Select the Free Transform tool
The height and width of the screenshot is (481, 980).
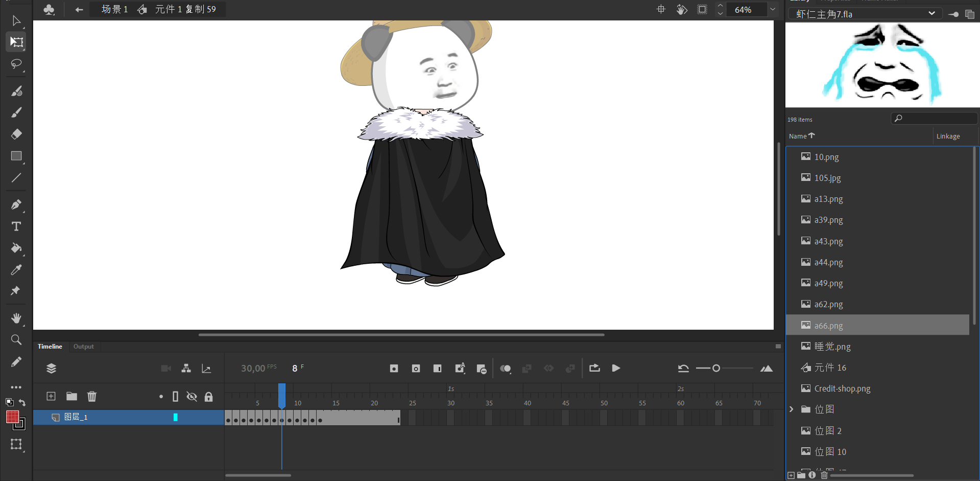pyautogui.click(x=16, y=42)
